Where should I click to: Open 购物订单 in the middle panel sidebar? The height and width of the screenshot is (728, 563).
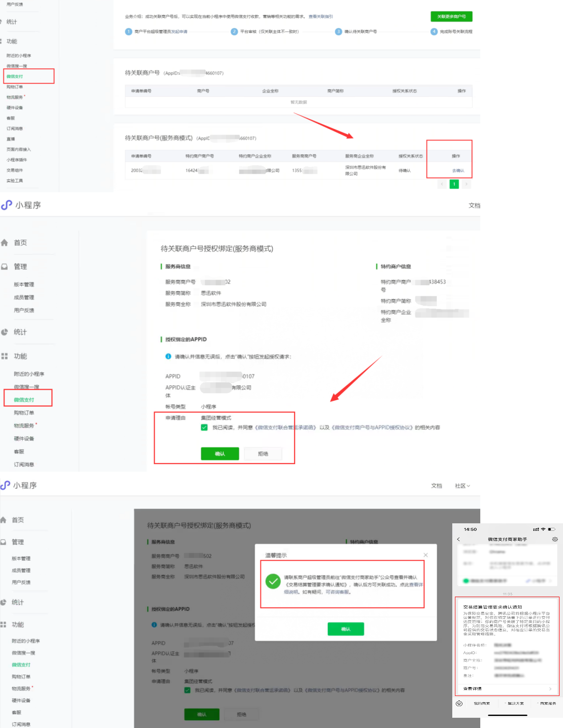pos(24,413)
